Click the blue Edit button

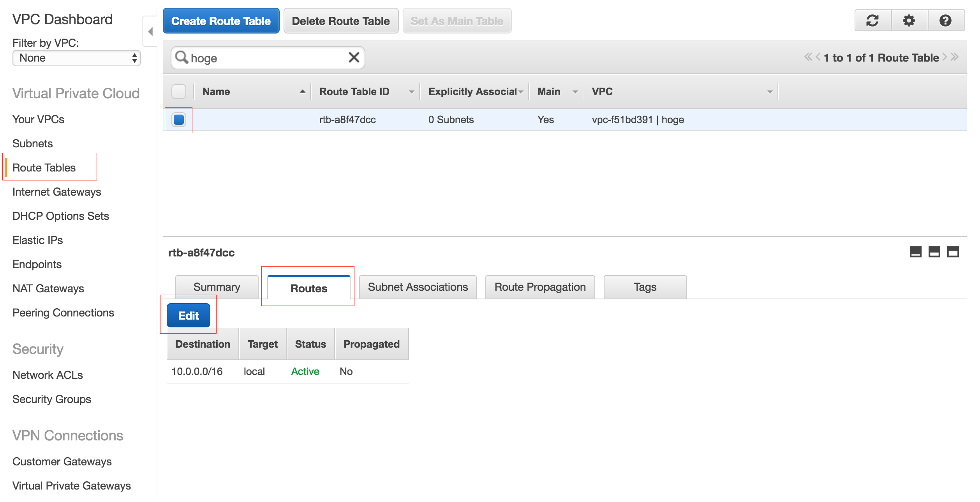pos(189,316)
